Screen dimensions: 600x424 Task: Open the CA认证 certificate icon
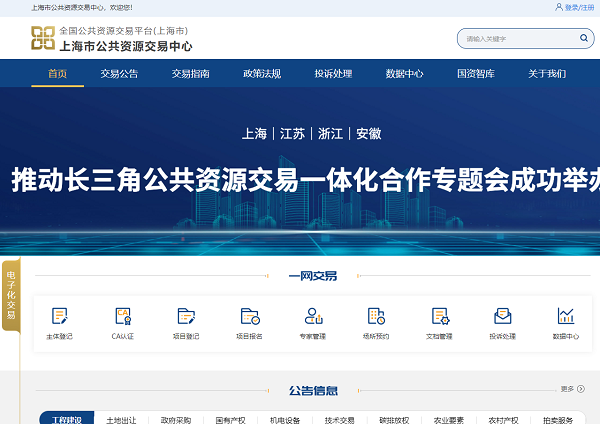click(123, 316)
